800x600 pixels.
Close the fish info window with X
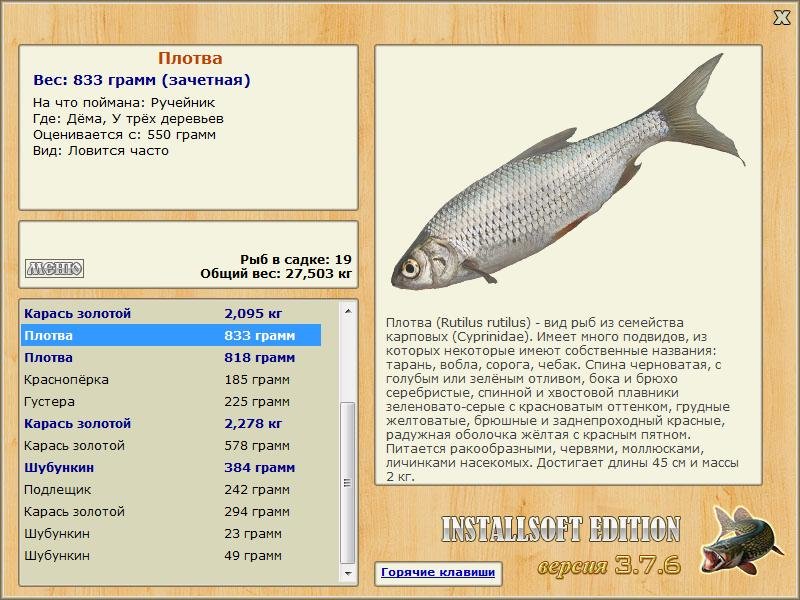[x=781, y=18]
